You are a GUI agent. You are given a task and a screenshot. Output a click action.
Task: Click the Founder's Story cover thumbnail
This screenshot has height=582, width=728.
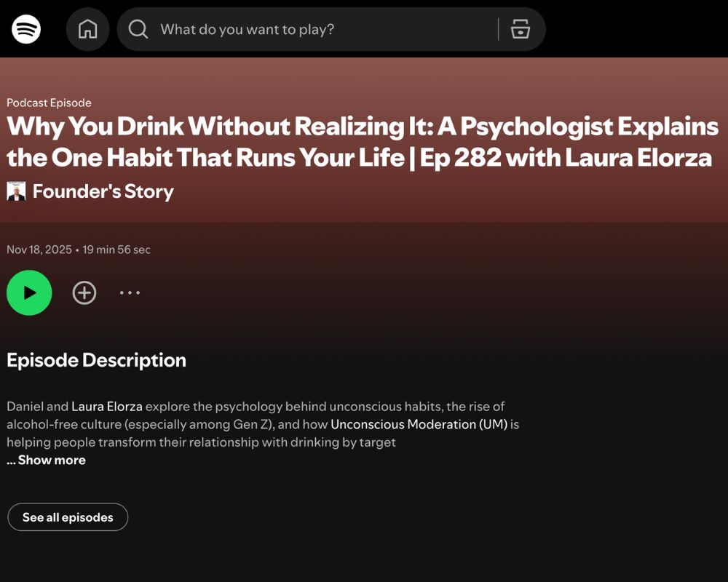tap(16, 191)
